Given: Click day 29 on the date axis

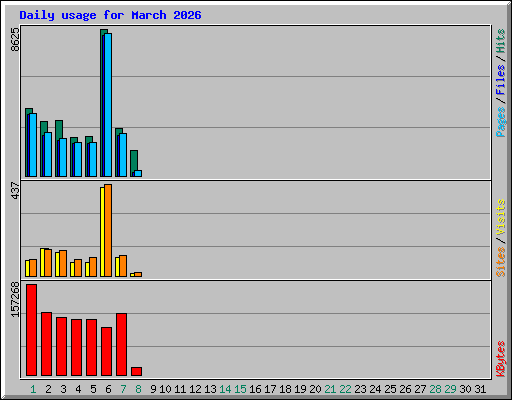Looking at the screenshot, I should click(450, 389).
